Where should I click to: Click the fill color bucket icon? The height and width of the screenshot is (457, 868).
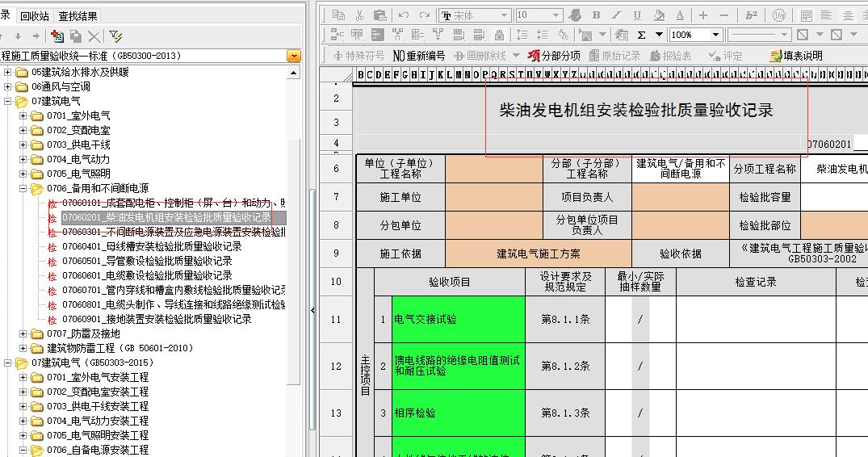[658, 15]
